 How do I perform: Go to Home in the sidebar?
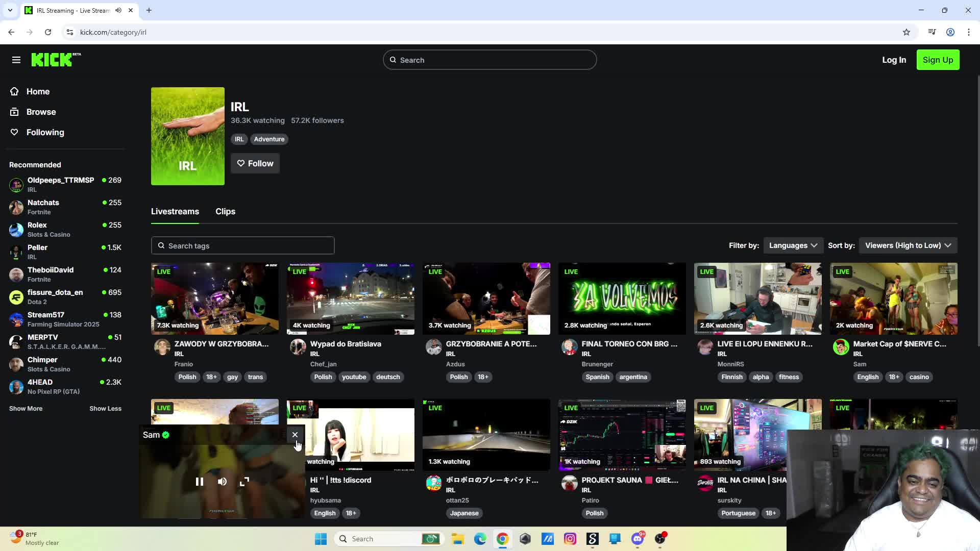[x=30, y=91]
